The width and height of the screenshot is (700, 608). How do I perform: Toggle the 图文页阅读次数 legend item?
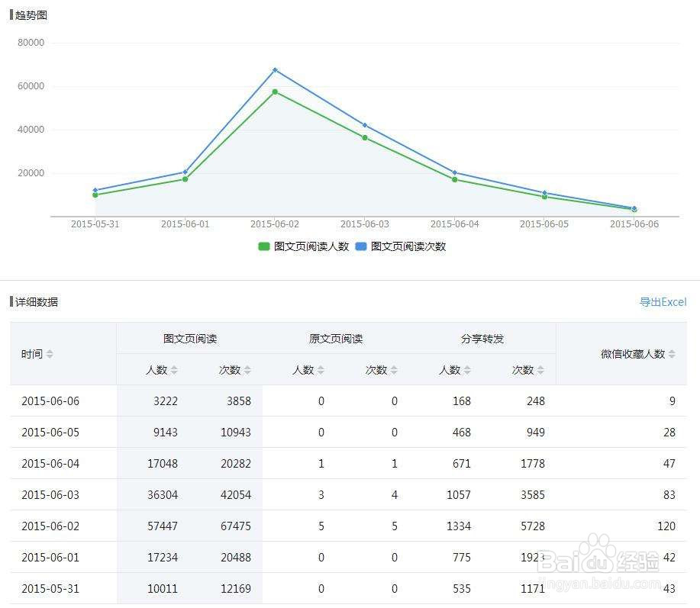(x=405, y=246)
